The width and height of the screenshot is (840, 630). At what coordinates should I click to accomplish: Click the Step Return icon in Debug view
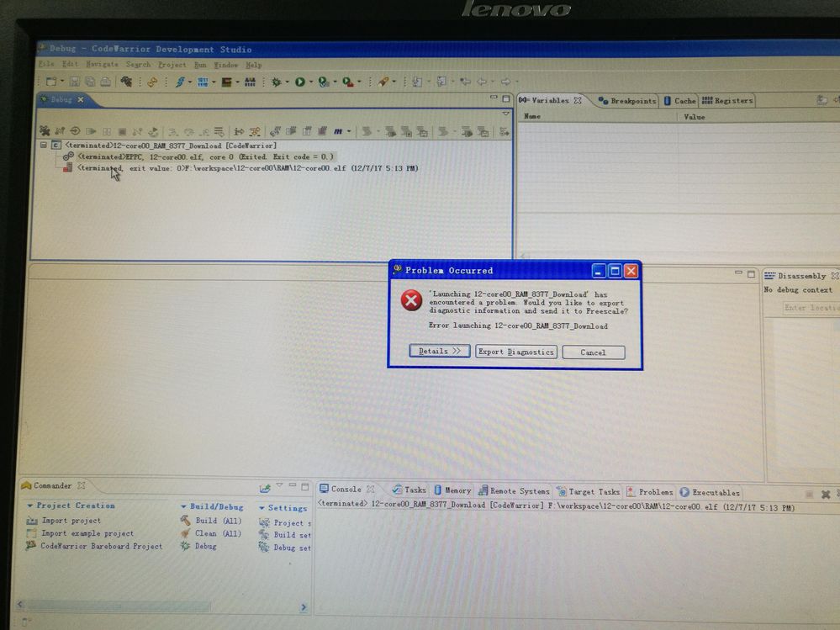pos(204,132)
